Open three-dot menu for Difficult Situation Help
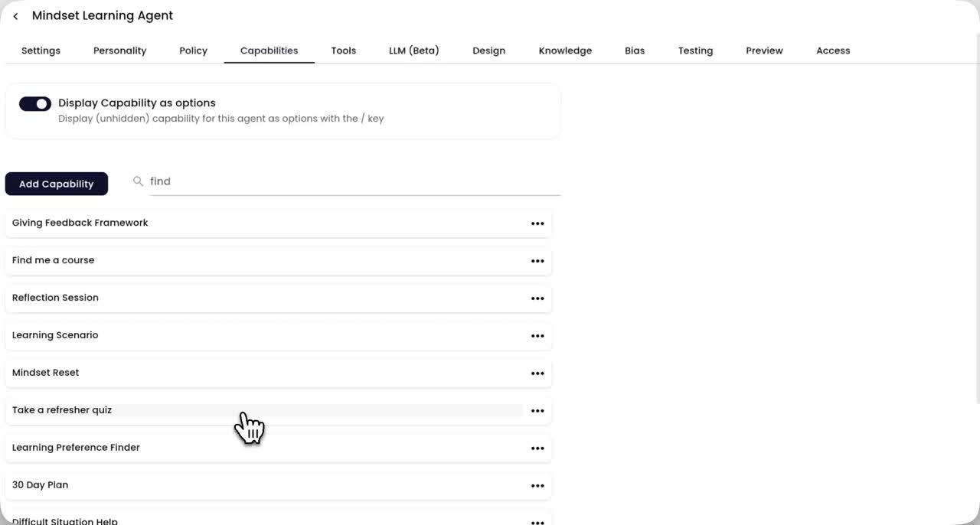 537,522
